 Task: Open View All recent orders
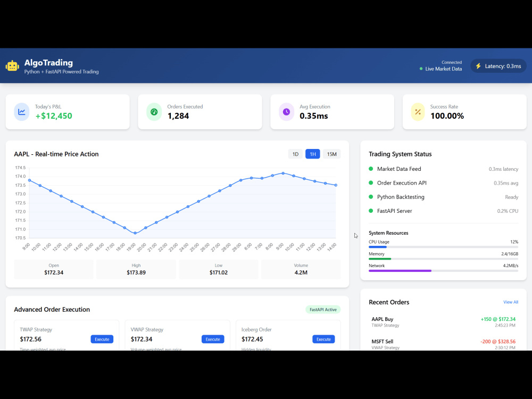(511, 302)
